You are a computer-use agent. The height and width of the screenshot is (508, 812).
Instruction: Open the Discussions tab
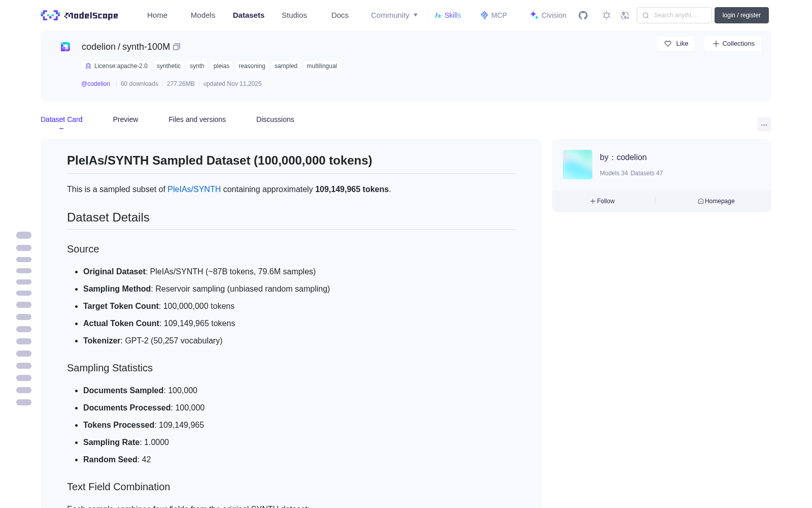pyautogui.click(x=275, y=119)
